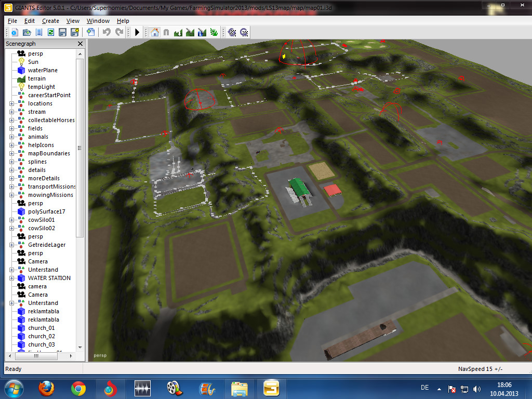Click the lowercase camera node icon

coord(21,286)
